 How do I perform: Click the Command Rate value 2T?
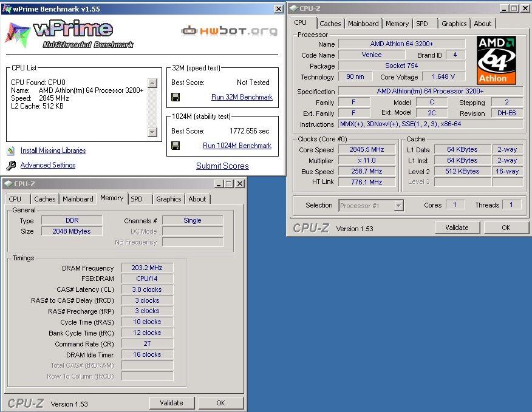pos(147,343)
